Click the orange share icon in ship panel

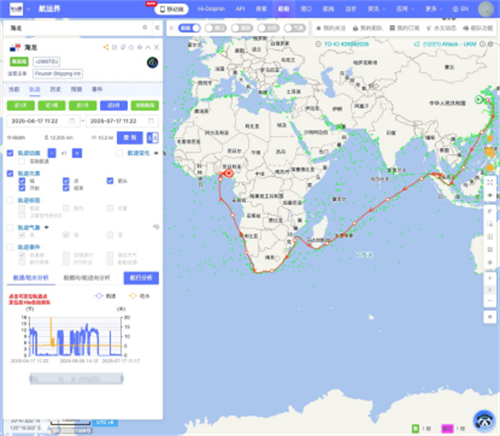106,47
